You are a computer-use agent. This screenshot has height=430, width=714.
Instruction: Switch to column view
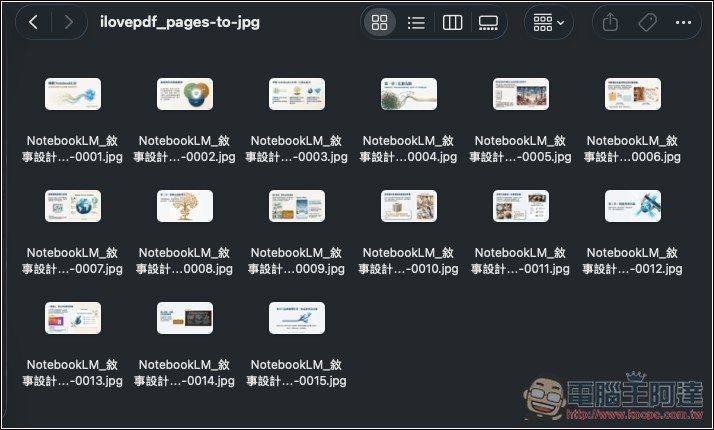tap(452, 22)
